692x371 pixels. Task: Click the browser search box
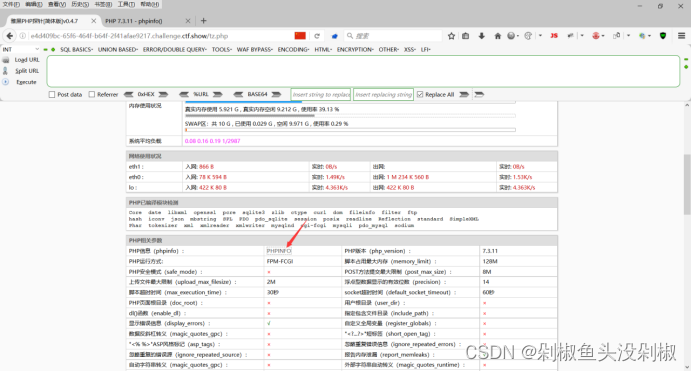[x=393, y=36]
